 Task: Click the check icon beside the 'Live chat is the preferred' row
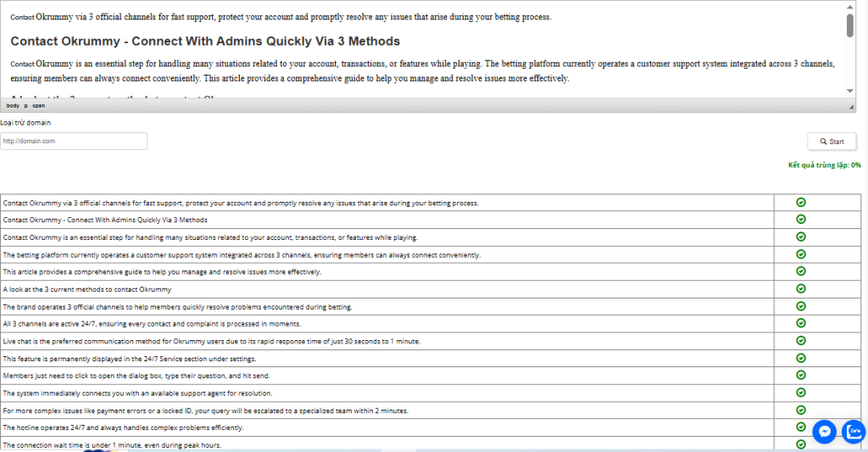tap(801, 340)
